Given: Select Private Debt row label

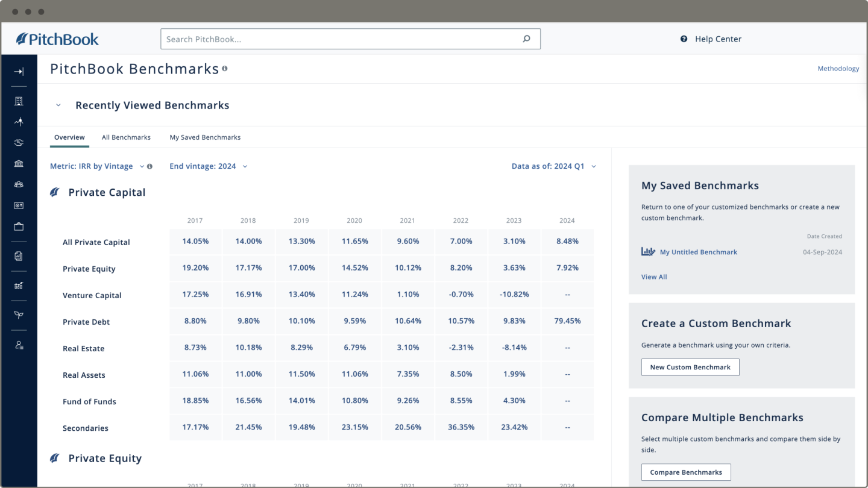Looking at the screenshot, I should pos(86,322).
